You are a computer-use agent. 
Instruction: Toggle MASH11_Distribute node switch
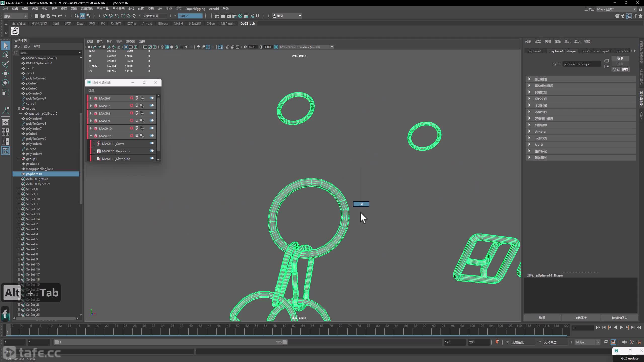[152, 158]
